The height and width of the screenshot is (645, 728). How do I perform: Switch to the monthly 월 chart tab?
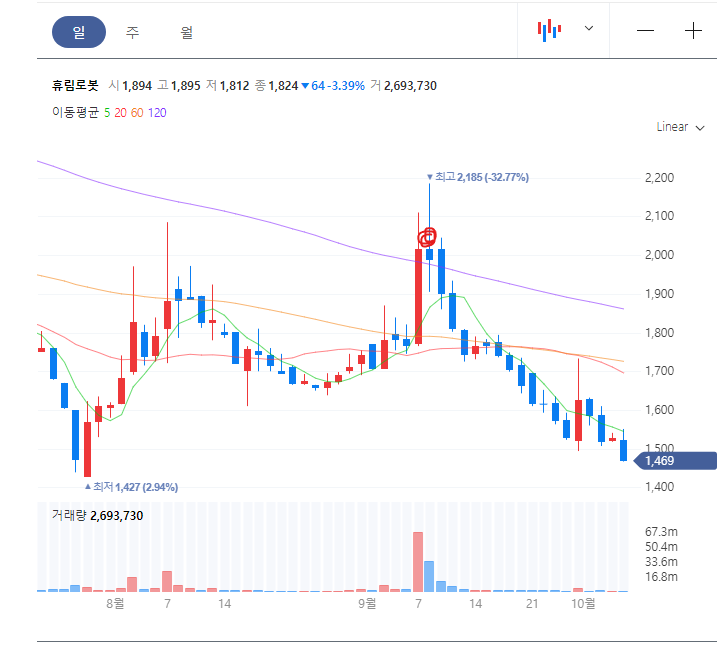click(x=186, y=32)
